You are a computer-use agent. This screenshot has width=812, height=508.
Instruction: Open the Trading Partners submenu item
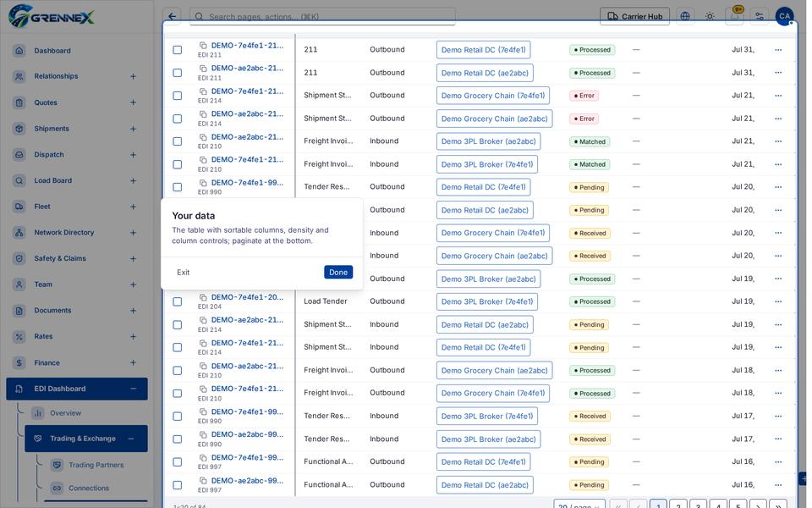pos(96,465)
